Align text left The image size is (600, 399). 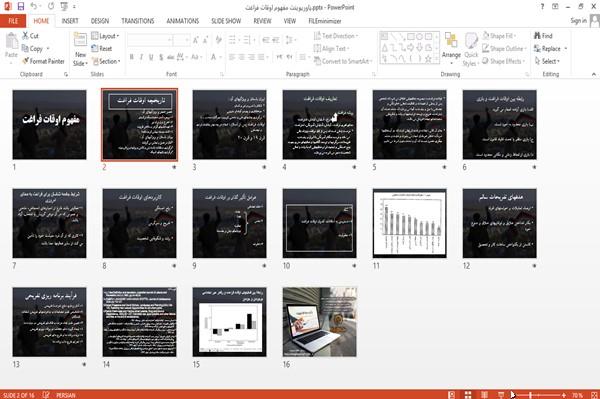point(232,57)
